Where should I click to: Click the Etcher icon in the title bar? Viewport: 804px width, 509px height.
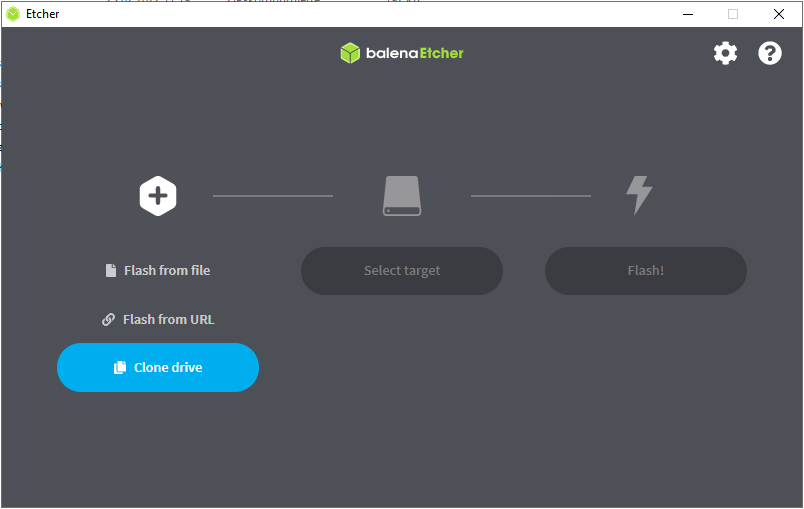[13, 14]
